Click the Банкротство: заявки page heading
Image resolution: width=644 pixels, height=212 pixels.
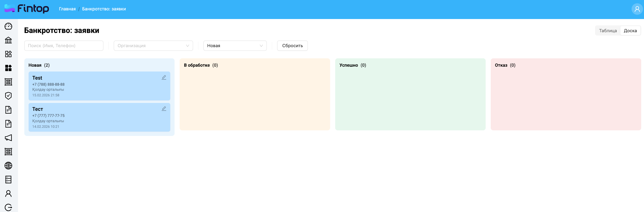coord(62,30)
